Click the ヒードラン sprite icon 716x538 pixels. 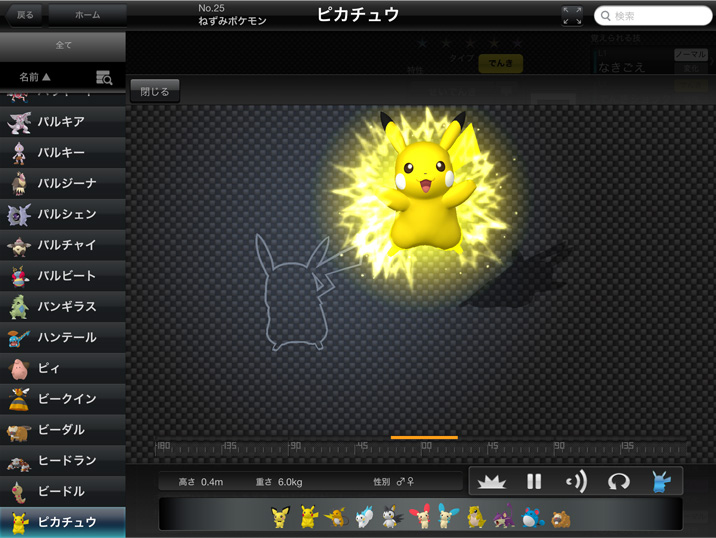pyautogui.click(x=19, y=463)
